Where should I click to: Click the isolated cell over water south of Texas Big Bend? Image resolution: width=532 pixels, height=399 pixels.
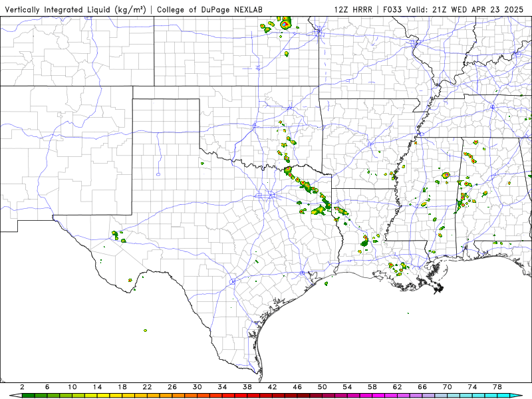145,330
